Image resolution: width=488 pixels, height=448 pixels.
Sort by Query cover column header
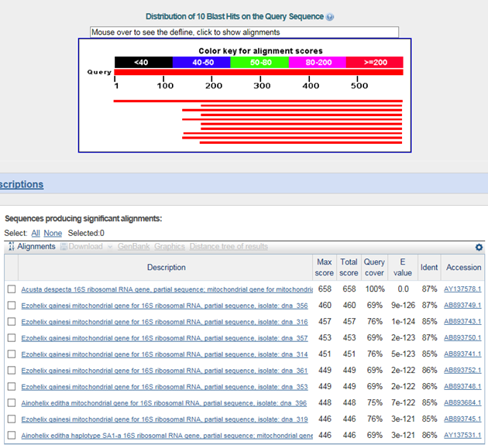click(x=374, y=268)
